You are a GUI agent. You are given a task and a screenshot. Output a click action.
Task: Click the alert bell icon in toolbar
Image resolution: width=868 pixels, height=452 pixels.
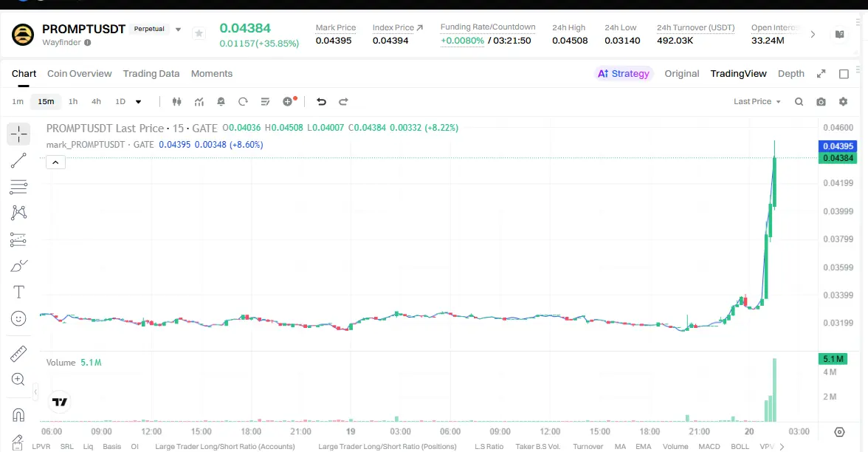click(x=221, y=101)
